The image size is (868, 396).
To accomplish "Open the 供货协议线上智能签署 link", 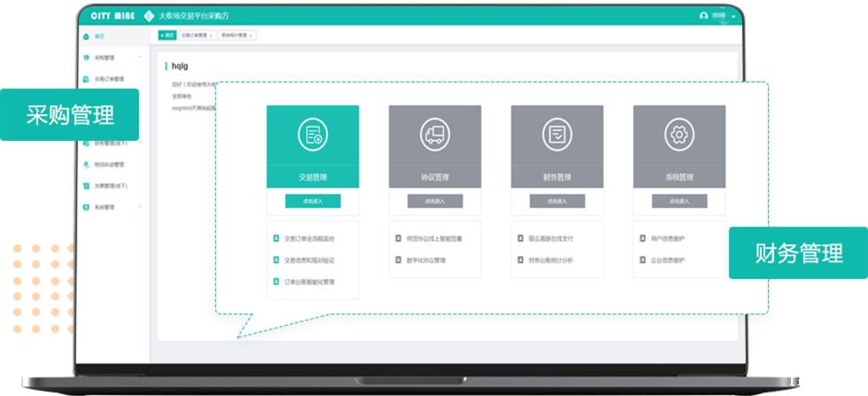I will 434,239.
